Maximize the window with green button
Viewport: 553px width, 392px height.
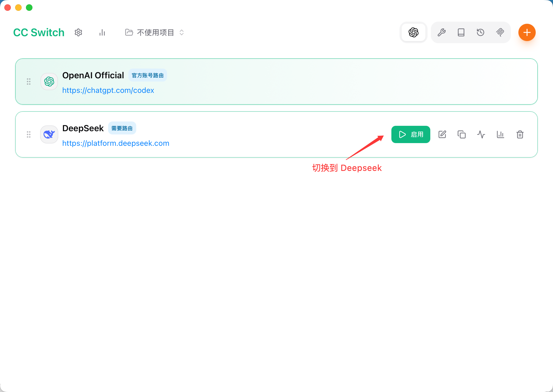click(x=29, y=8)
